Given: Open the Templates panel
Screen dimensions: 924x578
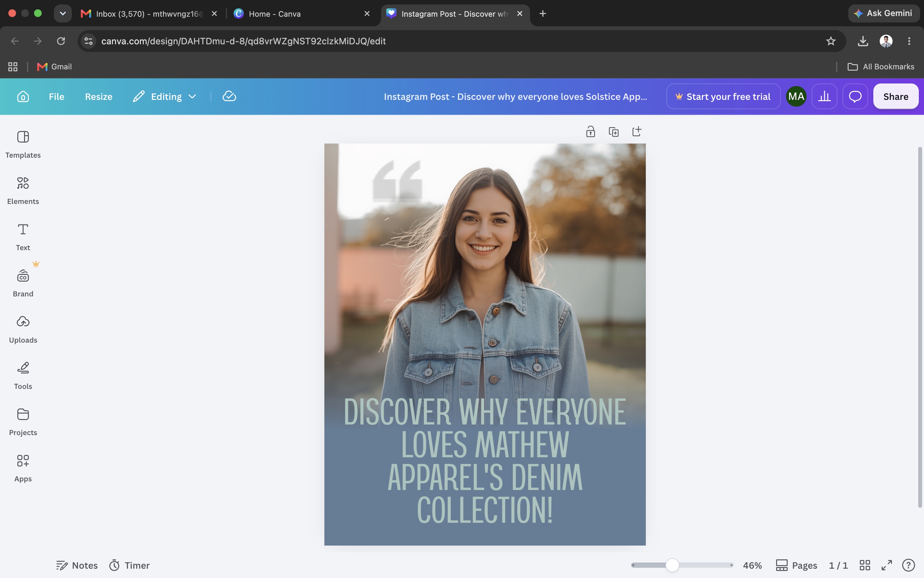Looking at the screenshot, I should (23, 144).
